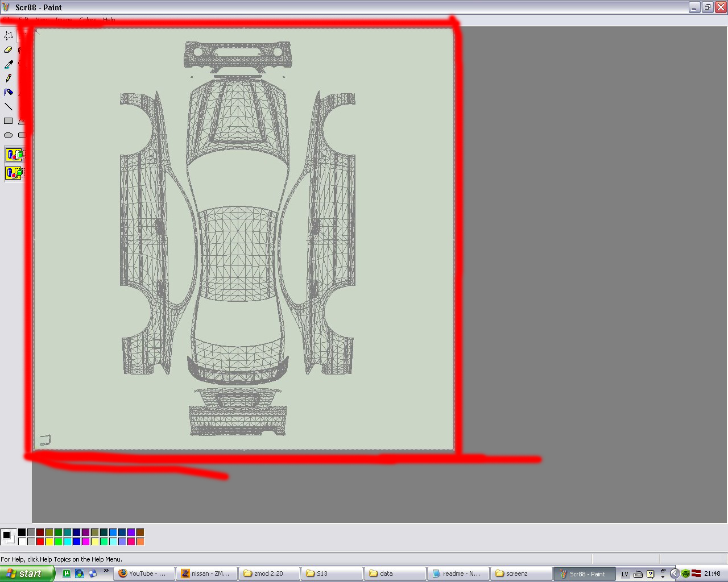Select the Ellipse shape tool

pyautogui.click(x=9, y=135)
